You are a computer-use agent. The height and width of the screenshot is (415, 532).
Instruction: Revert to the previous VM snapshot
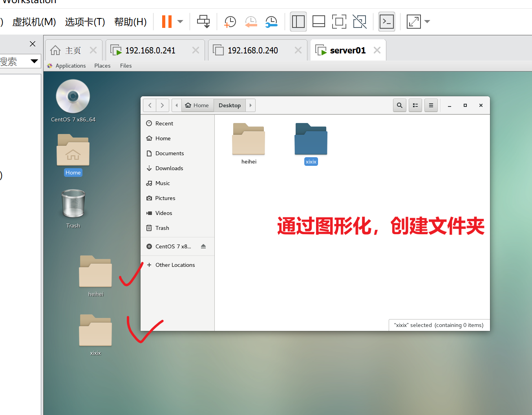coord(250,22)
